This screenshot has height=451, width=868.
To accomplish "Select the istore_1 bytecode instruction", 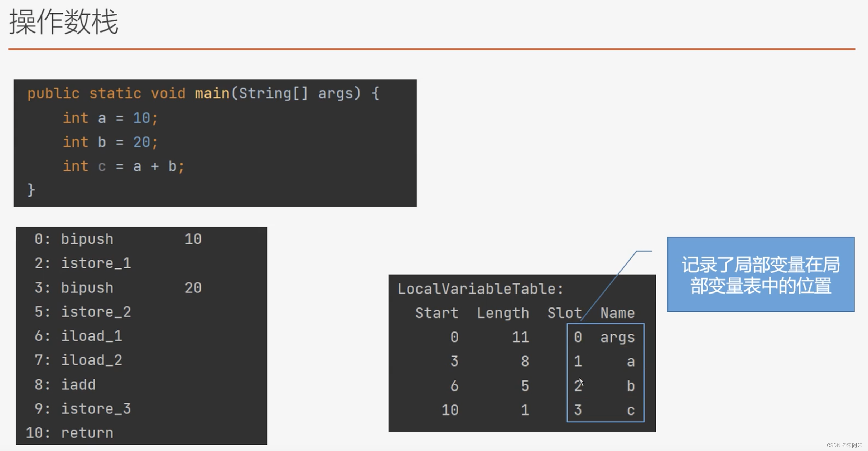I will [89, 264].
